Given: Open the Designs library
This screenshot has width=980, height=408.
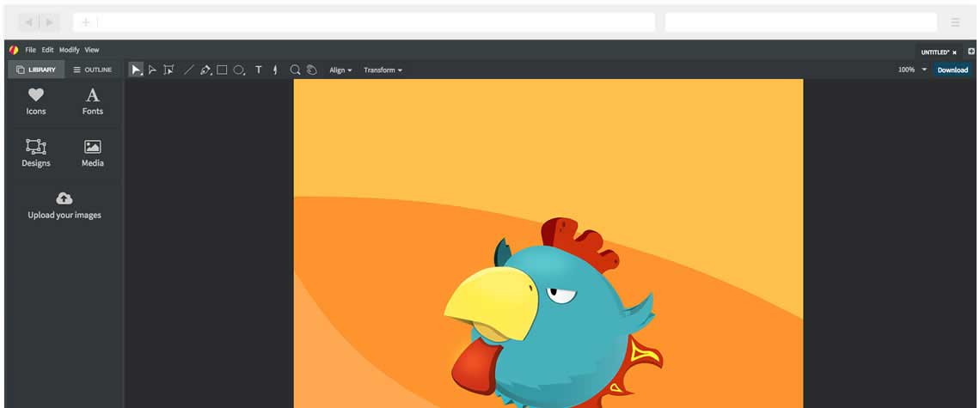Looking at the screenshot, I should coord(36,154).
